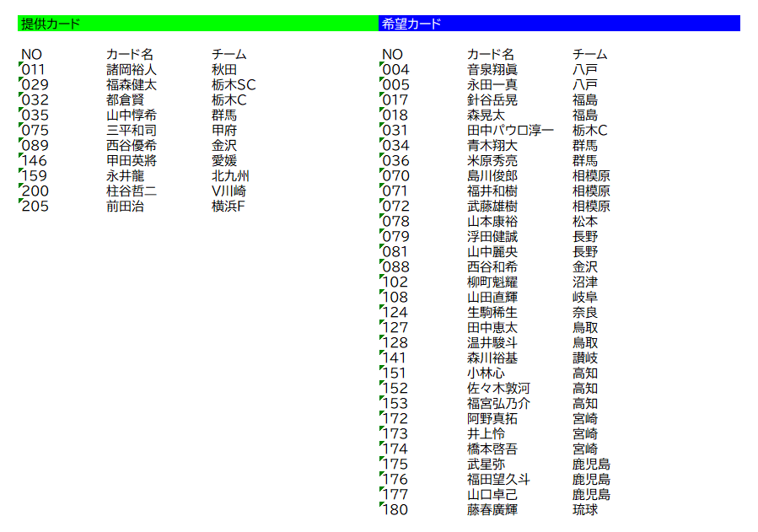Image resolution: width=758 pixels, height=532 pixels.
Task: Click card number 075
Action: coord(35,131)
